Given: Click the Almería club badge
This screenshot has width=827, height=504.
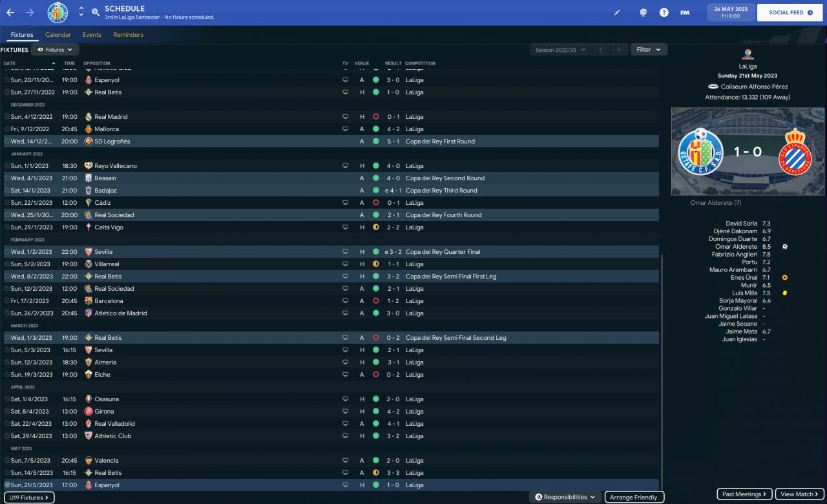Looking at the screenshot, I should (89, 362).
